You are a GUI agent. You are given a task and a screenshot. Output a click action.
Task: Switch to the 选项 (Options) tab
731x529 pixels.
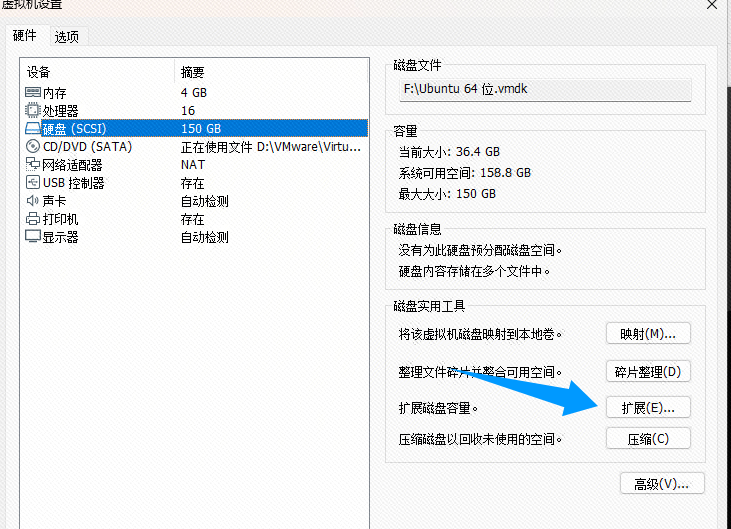[x=67, y=37]
